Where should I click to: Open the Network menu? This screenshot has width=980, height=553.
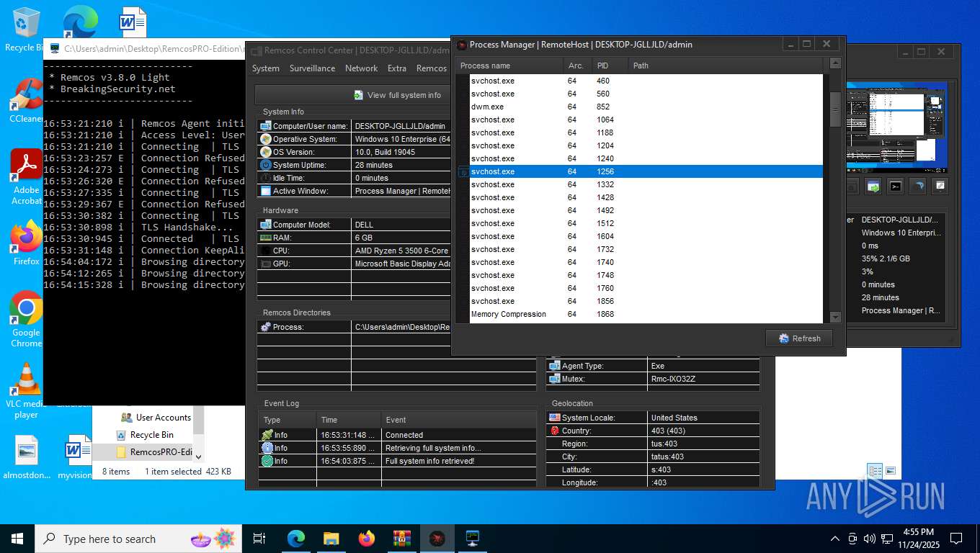pos(361,68)
